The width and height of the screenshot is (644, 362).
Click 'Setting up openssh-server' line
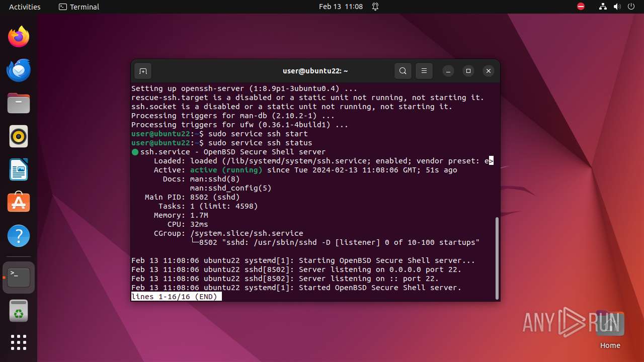[x=245, y=88]
